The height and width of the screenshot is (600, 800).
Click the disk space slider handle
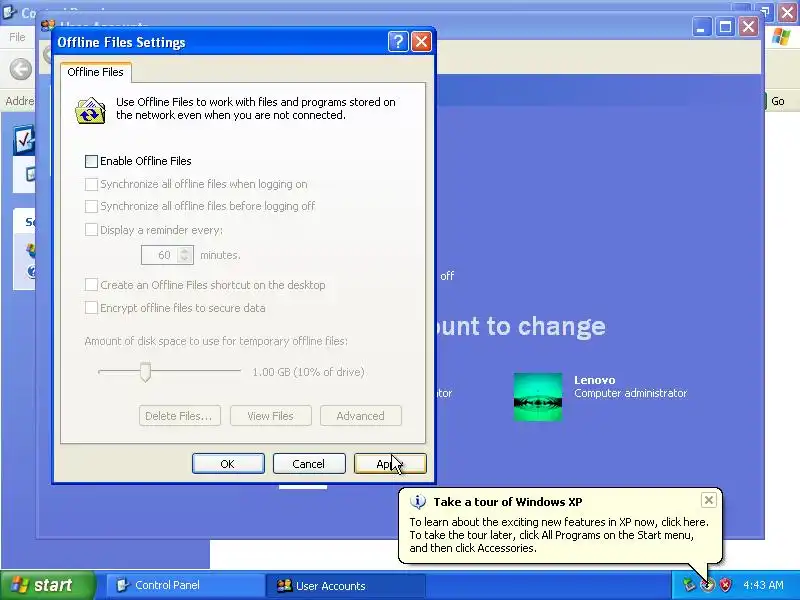[x=145, y=372]
